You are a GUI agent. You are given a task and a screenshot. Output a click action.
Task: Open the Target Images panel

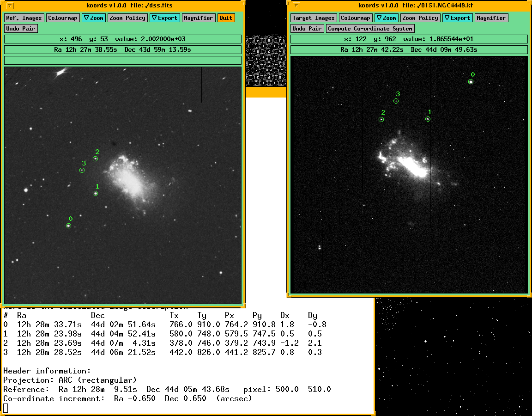[314, 18]
